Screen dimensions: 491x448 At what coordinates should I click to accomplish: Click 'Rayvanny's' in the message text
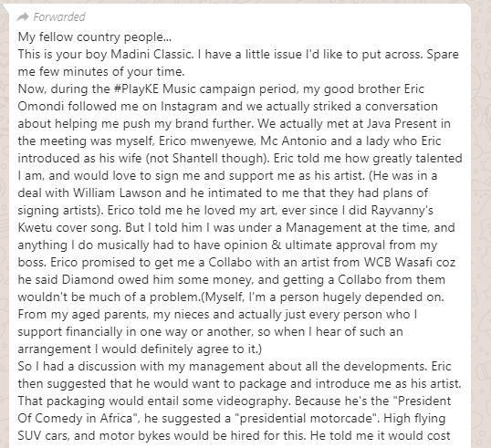tap(402, 210)
